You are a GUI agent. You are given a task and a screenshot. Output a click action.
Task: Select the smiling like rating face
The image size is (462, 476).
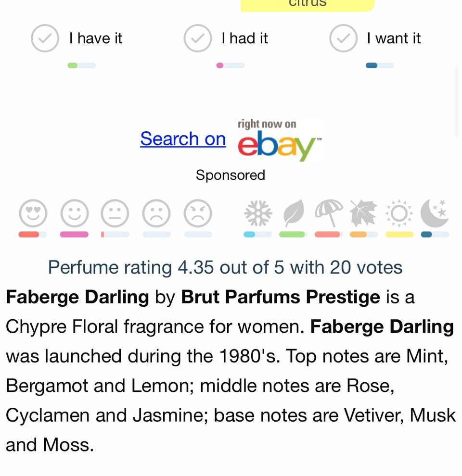point(74,213)
